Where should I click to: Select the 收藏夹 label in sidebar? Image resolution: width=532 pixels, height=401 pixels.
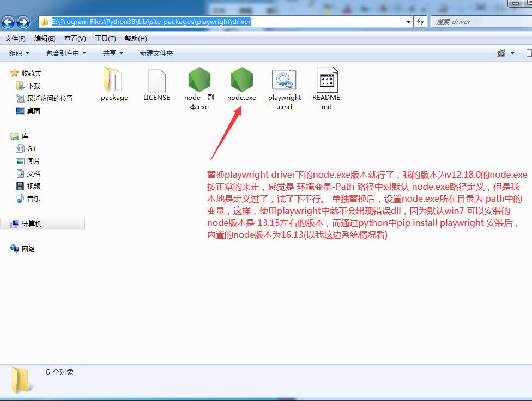click(x=32, y=73)
